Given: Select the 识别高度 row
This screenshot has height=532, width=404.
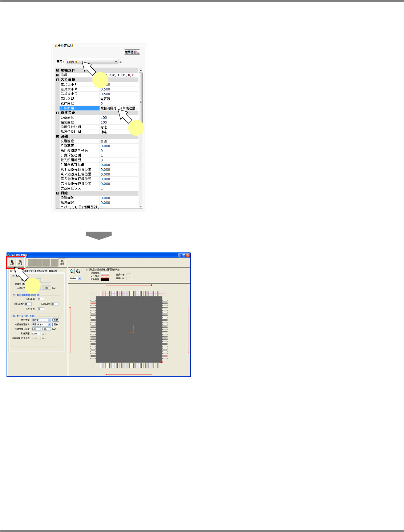Looking at the screenshot, I should tap(99, 146).
